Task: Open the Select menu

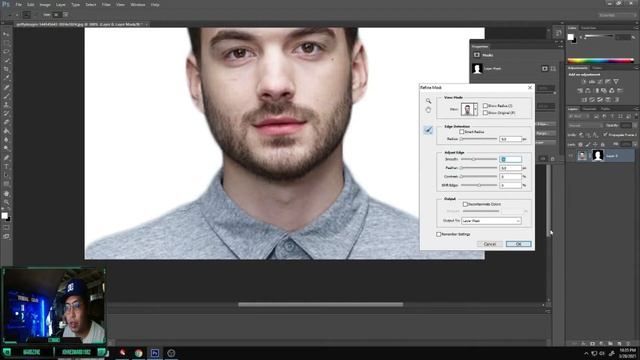Action: click(91, 4)
